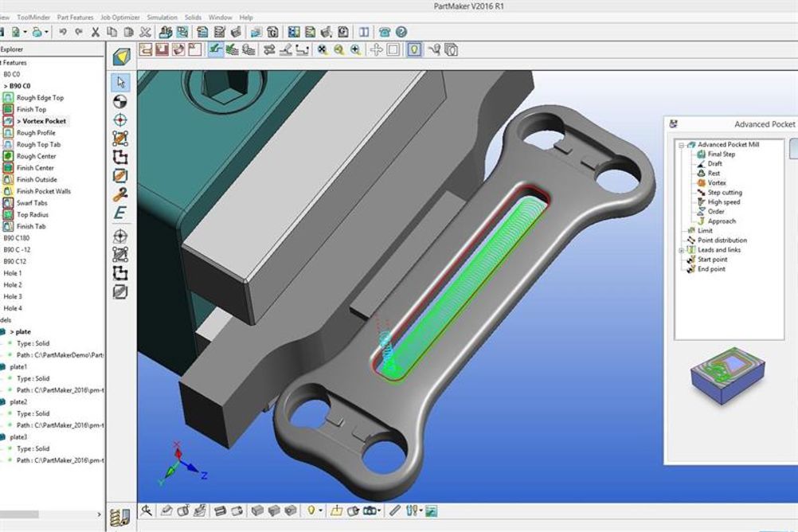Click the light bulb icon in top toolbar
798x532 pixels.
414,50
